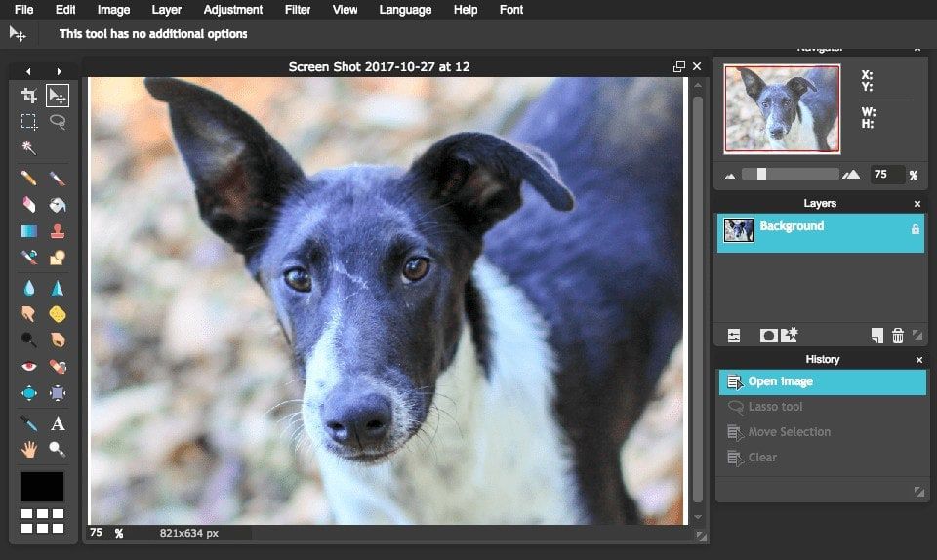Activate the Red Eye Reduction tool
This screenshot has width=937, height=560.
click(x=29, y=367)
